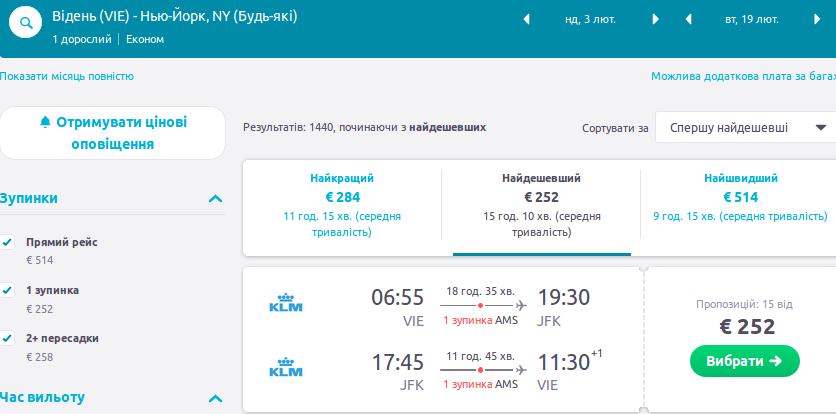Viewport: 836px width, 414px height.
Task: Click KLM logo on return flight
Action: (286, 367)
